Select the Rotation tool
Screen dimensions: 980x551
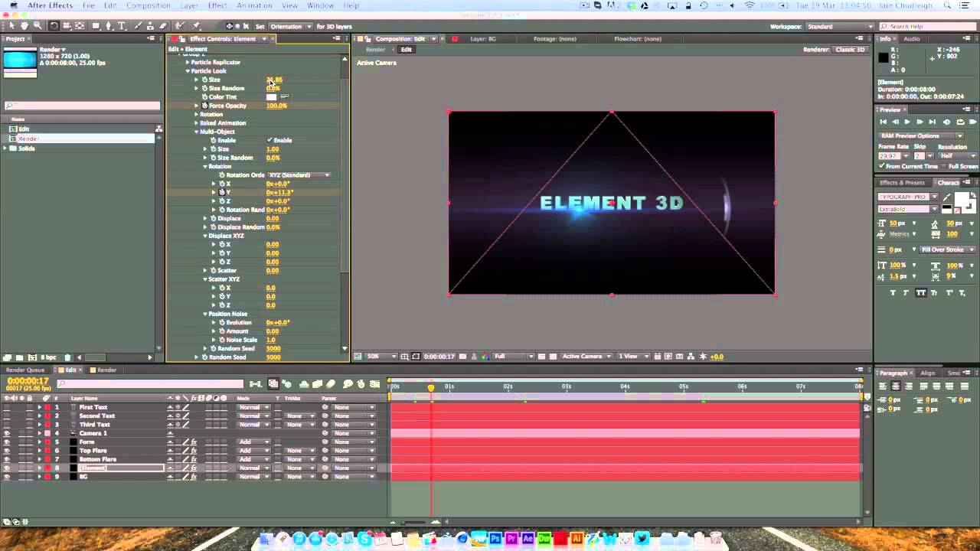[x=54, y=26]
